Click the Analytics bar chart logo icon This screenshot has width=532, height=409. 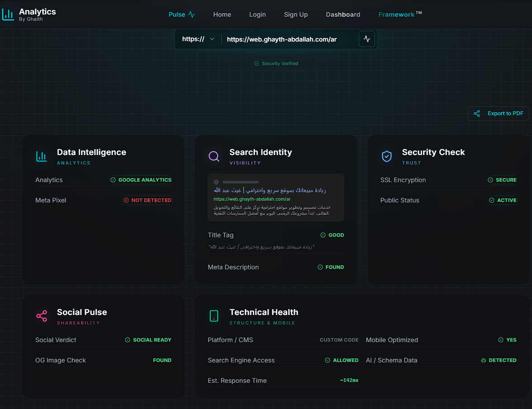click(x=8, y=14)
